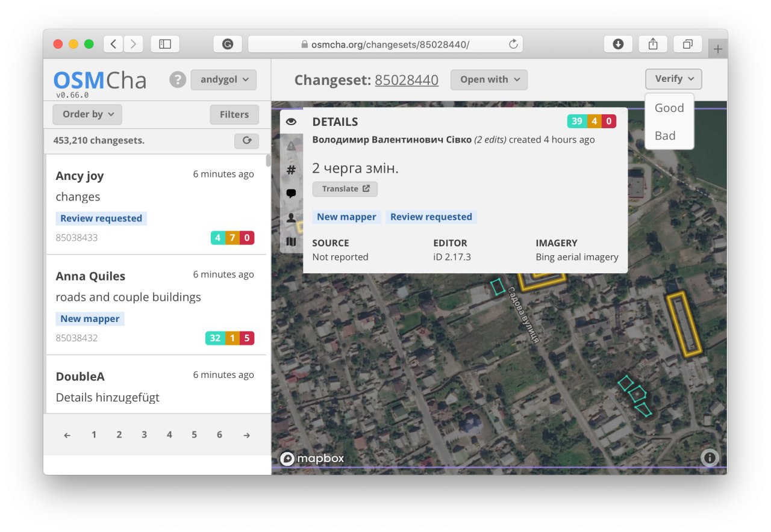Open changeset 85028440 link
The image size is (771, 532).
click(x=407, y=79)
